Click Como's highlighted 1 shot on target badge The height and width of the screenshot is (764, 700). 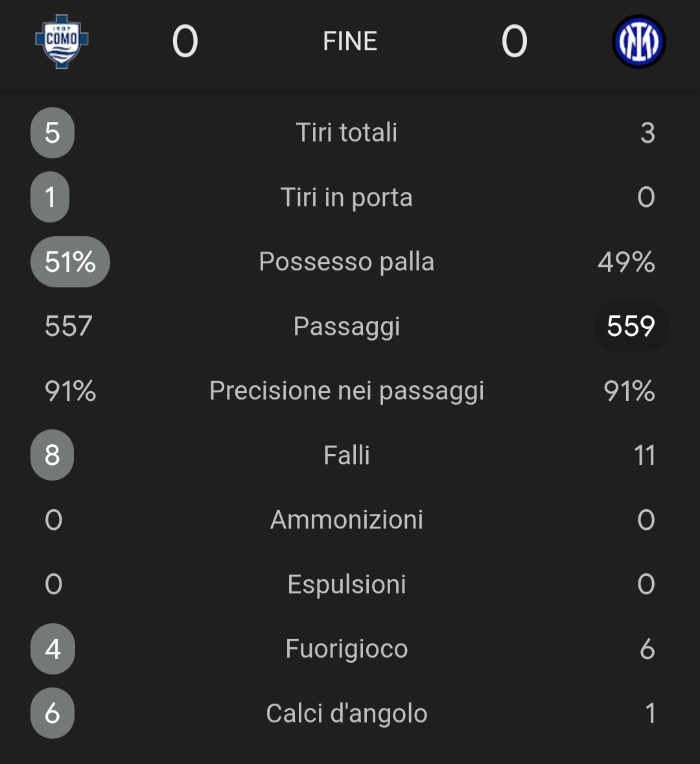[50, 197]
